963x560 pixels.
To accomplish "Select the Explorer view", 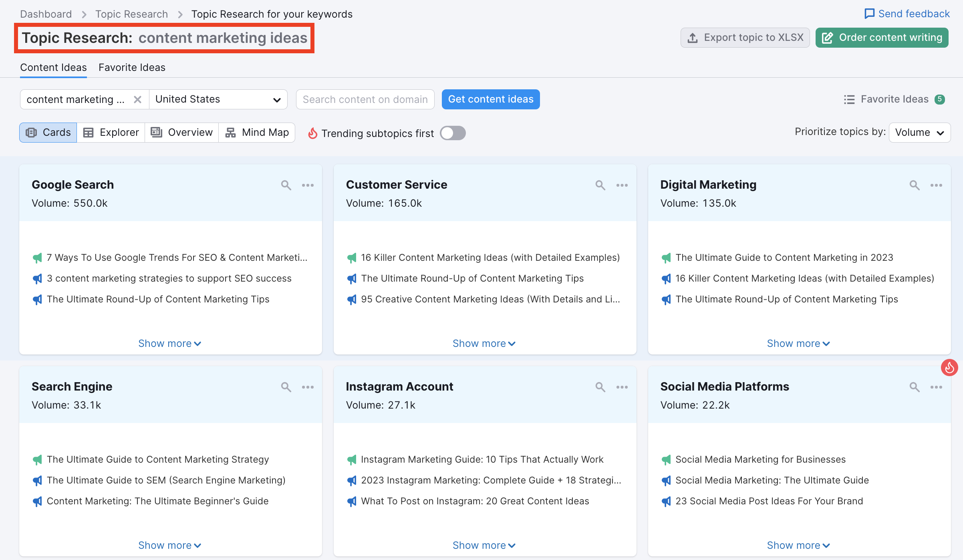I will click(111, 133).
